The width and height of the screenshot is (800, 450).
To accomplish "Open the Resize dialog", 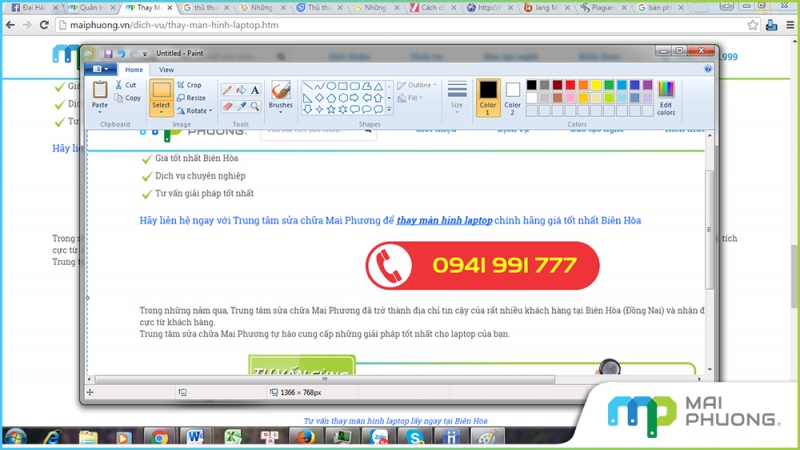I will (191, 98).
